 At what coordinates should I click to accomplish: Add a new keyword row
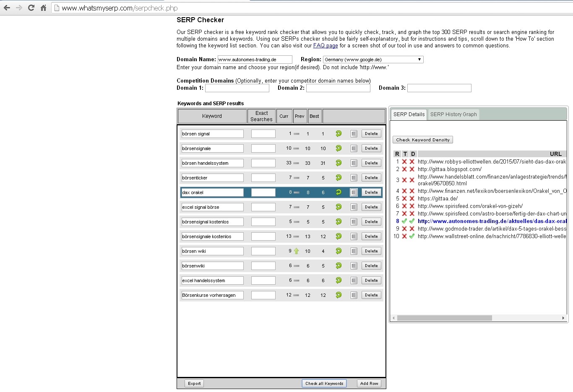coord(369,384)
